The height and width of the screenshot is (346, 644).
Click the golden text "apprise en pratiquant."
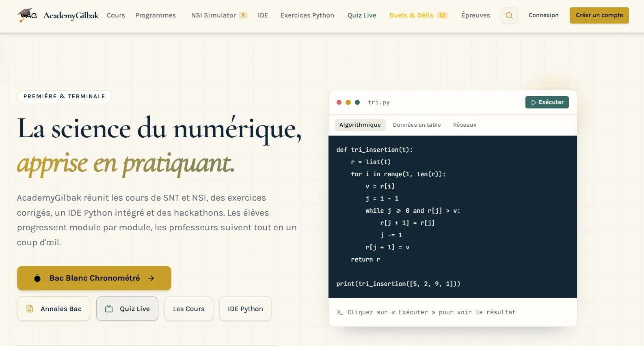[126, 164]
